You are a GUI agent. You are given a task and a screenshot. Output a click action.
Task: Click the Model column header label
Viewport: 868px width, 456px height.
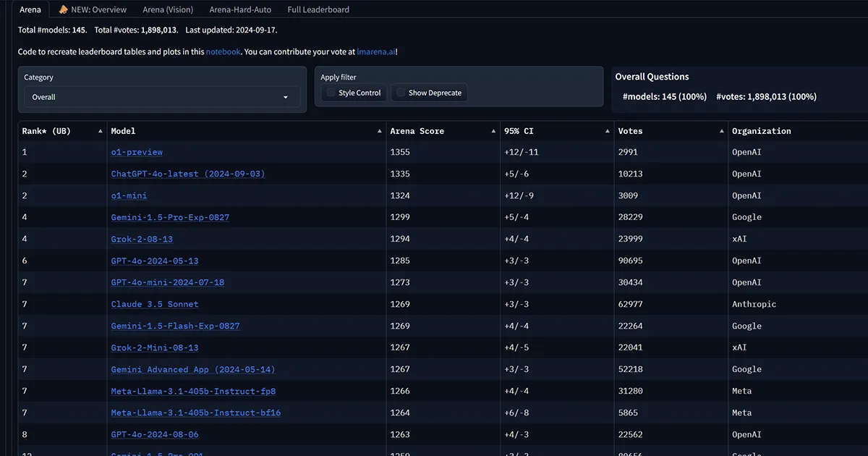123,131
